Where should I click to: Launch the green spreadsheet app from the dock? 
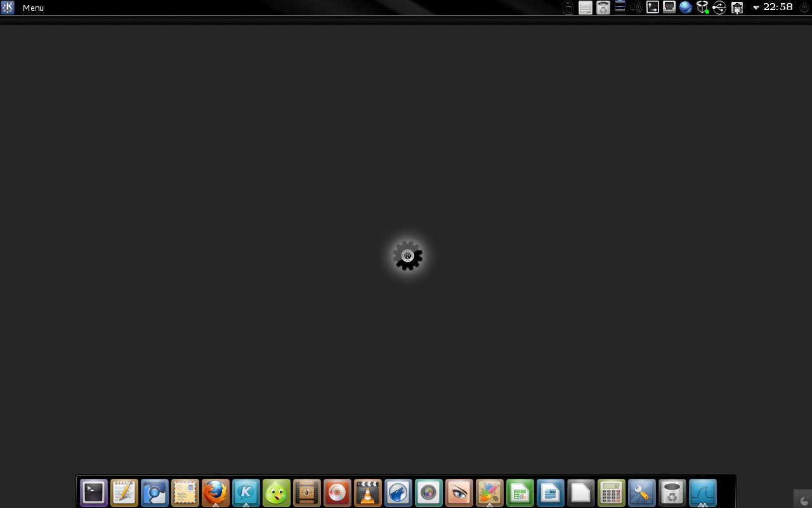coord(520,493)
